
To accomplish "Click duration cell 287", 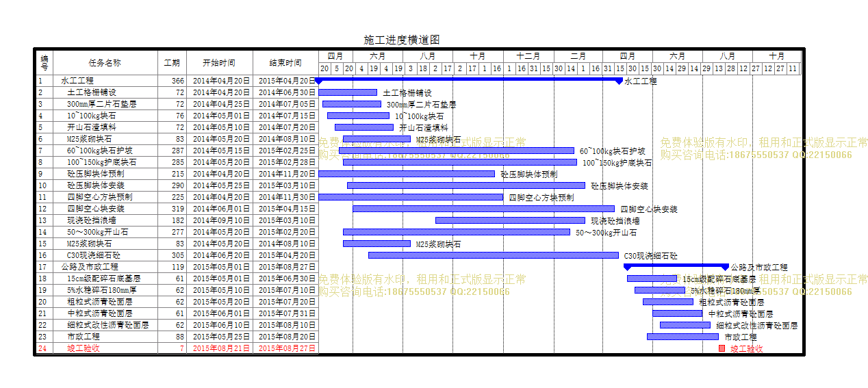I will (x=172, y=151).
